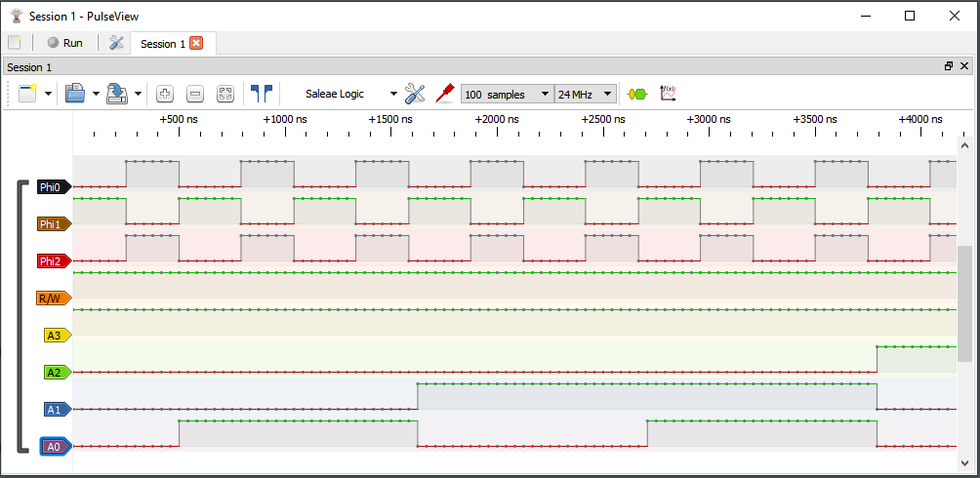Screen dimensions: 980x478
Task: Open the Saleae Logic device dropdown
Action: click(x=350, y=94)
